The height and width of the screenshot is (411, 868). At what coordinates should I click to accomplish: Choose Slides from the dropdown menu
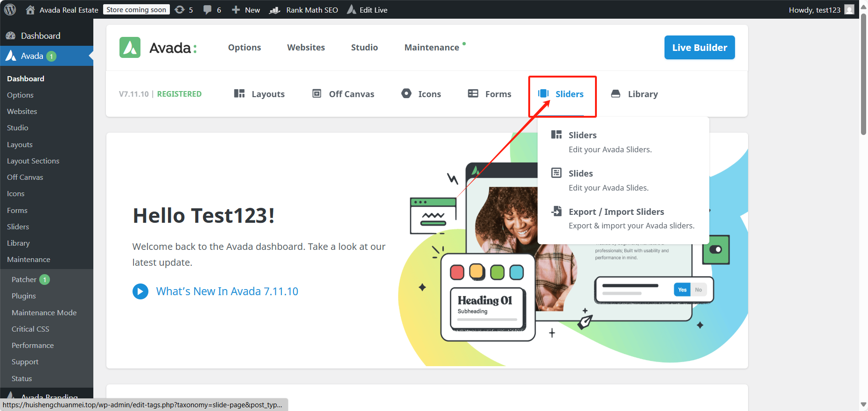(581, 174)
